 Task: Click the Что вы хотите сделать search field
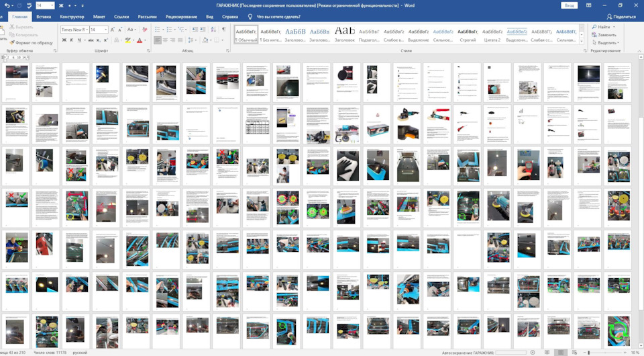[x=278, y=17]
